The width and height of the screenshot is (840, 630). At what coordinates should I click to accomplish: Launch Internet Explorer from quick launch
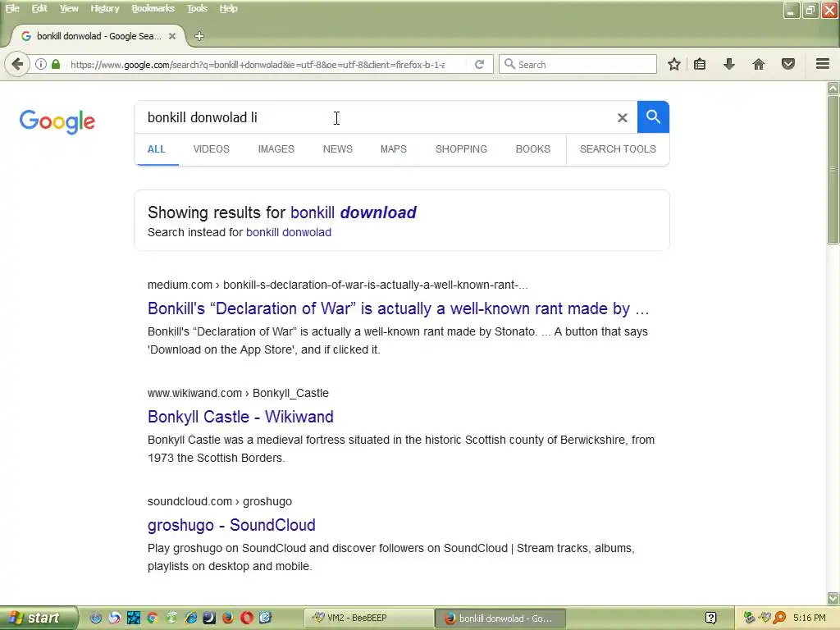click(x=190, y=618)
